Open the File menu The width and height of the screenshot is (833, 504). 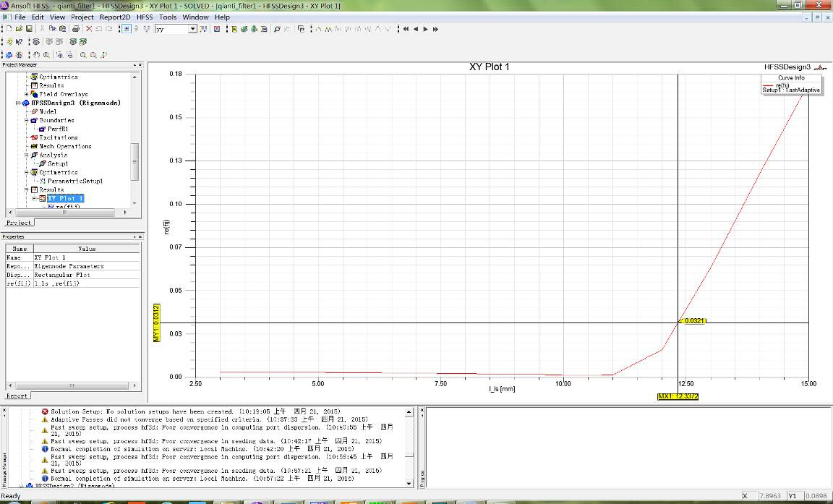(x=20, y=17)
